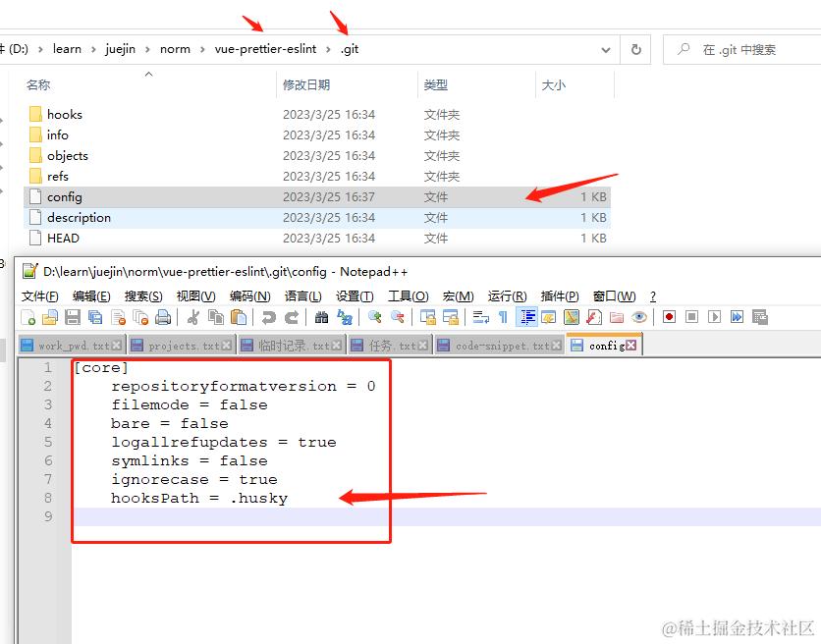This screenshot has height=644, width=821.
Task: Switch to the 临时记录.txt tab
Action: click(292, 346)
